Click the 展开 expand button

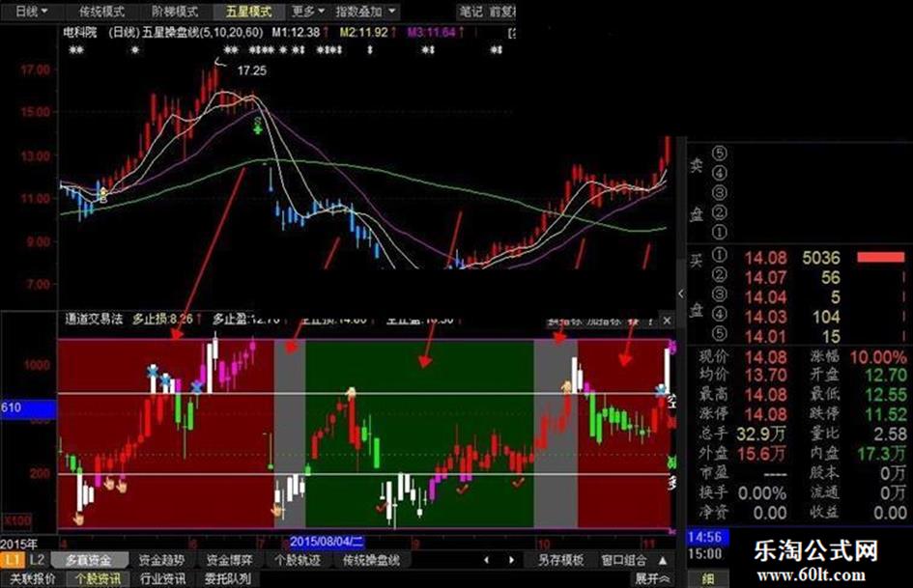pyautogui.click(x=651, y=578)
